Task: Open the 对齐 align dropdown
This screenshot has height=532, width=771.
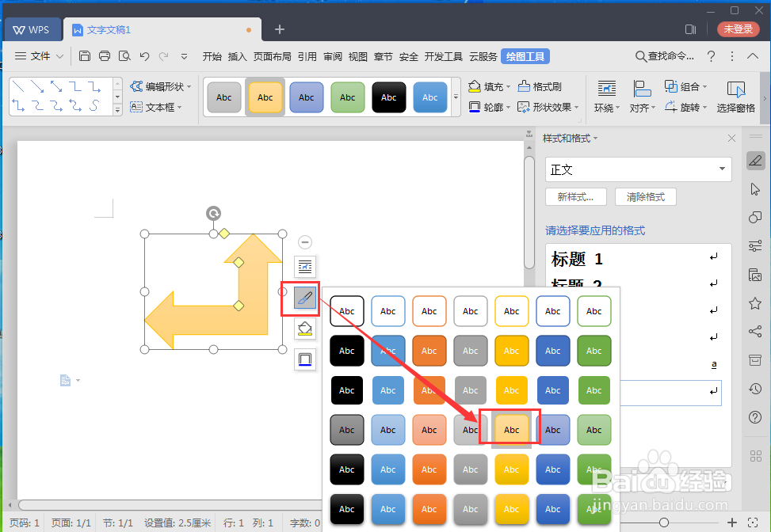Action: pyautogui.click(x=642, y=97)
